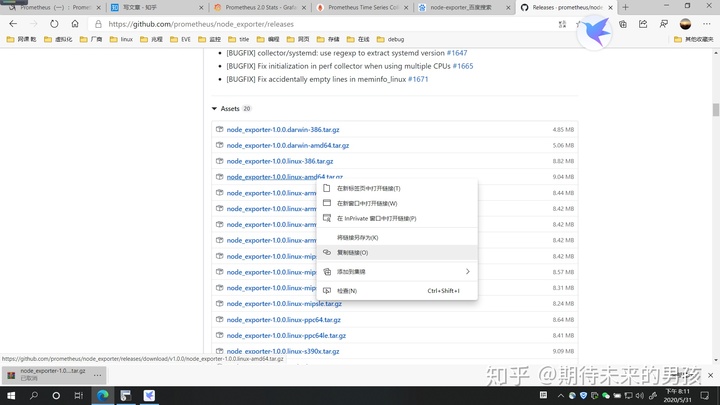Viewport: 720px width, 405px height.
Task: Choose save link as option
Action: (397, 237)
